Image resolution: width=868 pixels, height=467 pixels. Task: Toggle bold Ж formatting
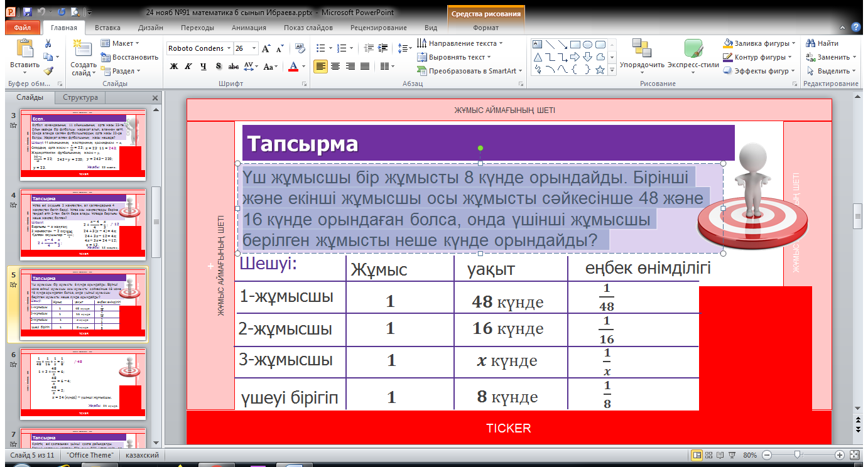pyautogui.click(x=174, y=67)
